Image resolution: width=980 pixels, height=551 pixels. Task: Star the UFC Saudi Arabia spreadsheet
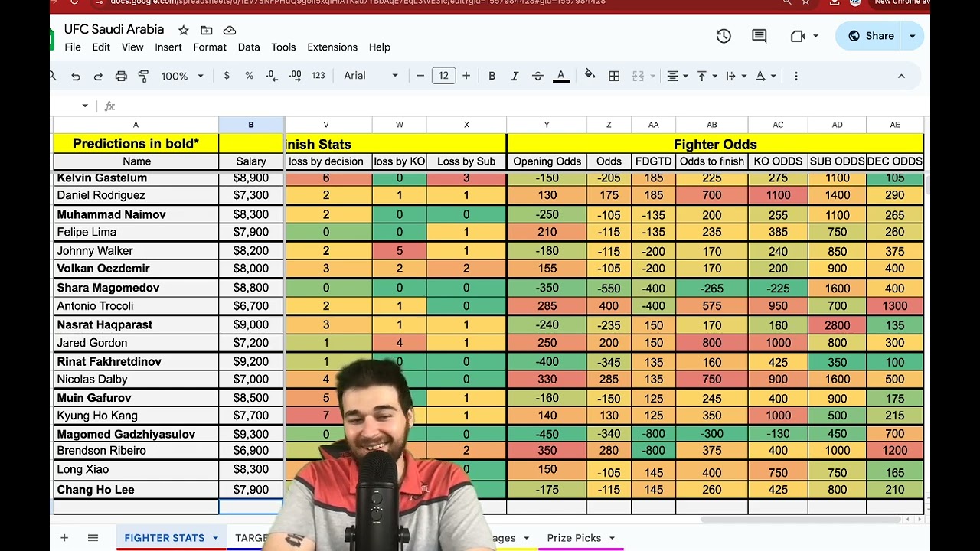184,30
